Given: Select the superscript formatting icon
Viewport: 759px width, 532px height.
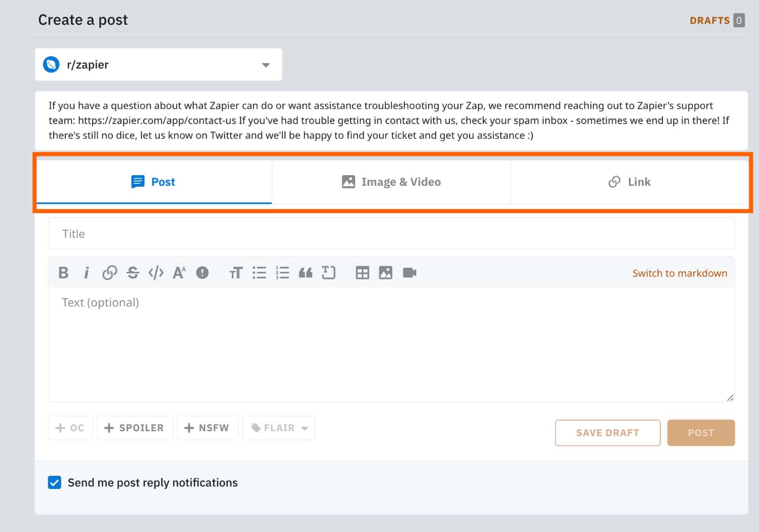Looking at the screenshot, I should [x=179, y=273].
